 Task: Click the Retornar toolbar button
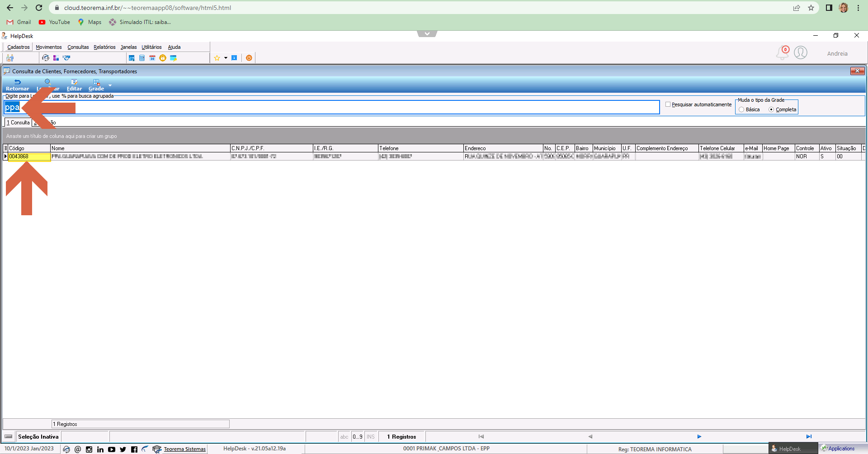(x=17, y=85)
